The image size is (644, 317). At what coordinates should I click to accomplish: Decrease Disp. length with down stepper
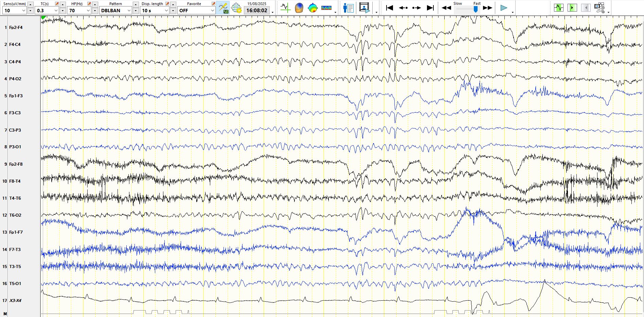173,11
